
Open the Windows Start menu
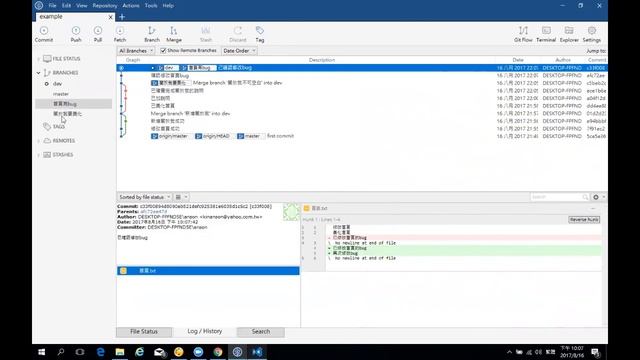(42, 352)
